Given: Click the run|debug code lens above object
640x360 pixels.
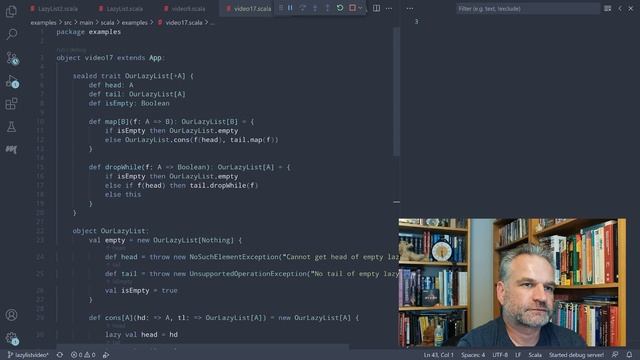Looking at the screenshot, I should 71,50.
